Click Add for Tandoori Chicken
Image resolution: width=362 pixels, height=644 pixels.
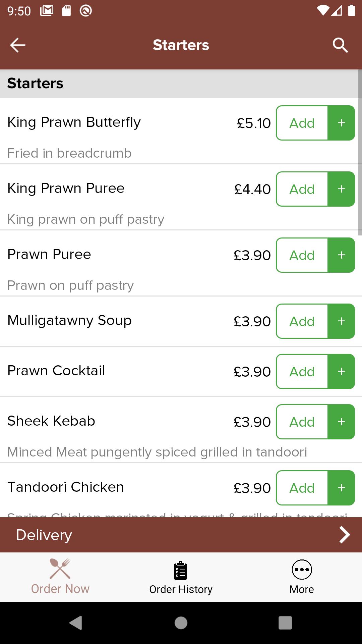tap(302, 488)
